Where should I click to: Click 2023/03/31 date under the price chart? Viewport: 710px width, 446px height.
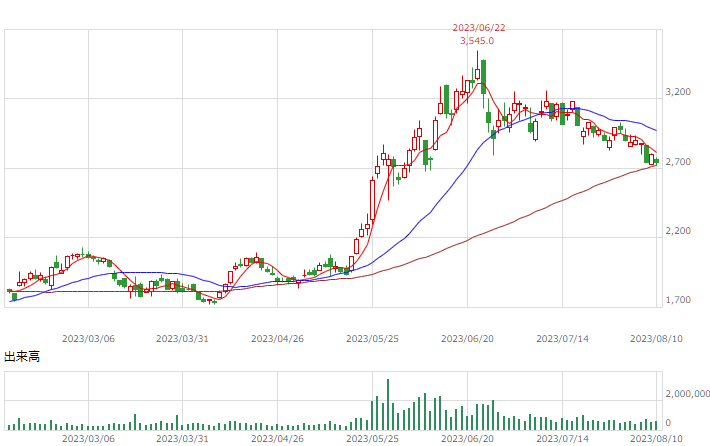[182, 339]
